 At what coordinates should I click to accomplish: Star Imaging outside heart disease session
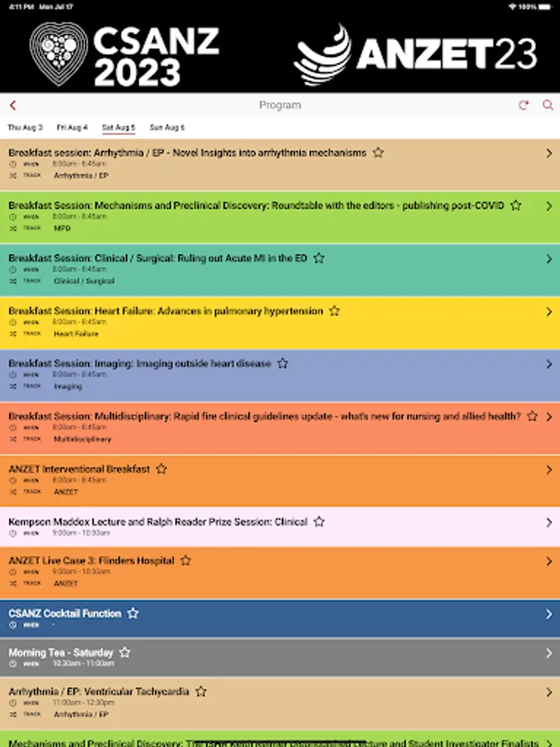click(283, 363)
